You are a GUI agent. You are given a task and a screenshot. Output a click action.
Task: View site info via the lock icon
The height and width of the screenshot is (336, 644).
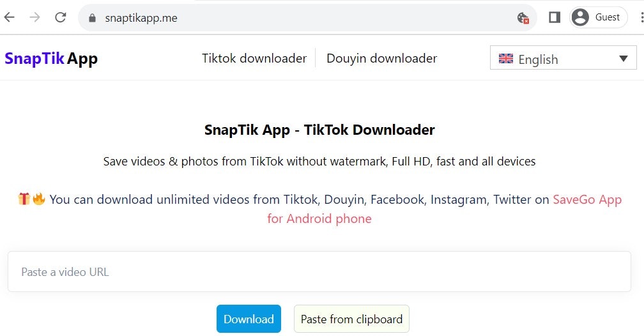point(92,18)
